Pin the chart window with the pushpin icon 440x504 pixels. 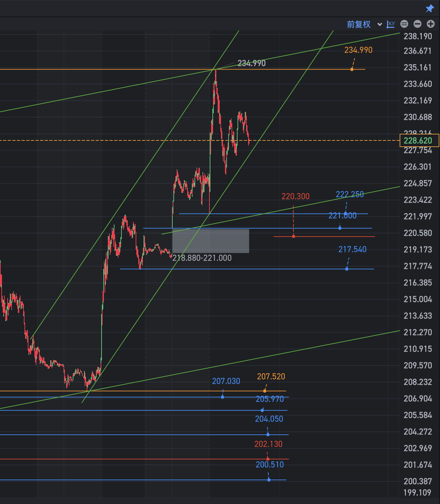(x=430, y=9)
